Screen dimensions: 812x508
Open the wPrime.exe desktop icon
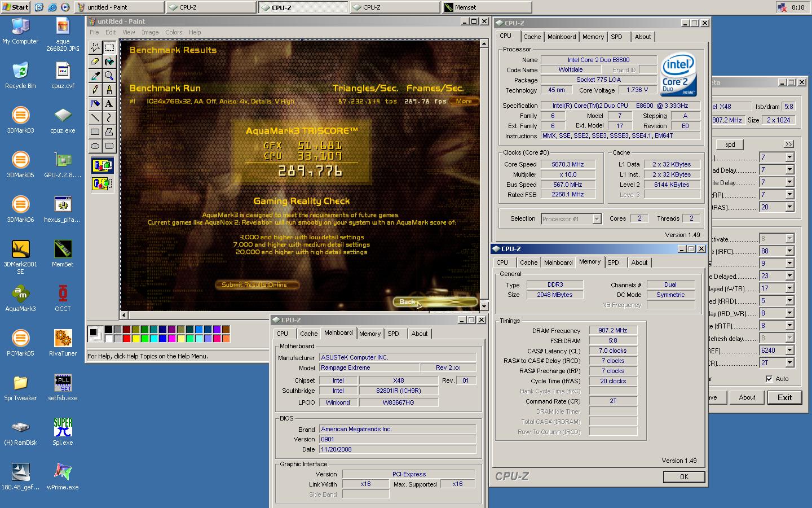click(x=63, y=476)
